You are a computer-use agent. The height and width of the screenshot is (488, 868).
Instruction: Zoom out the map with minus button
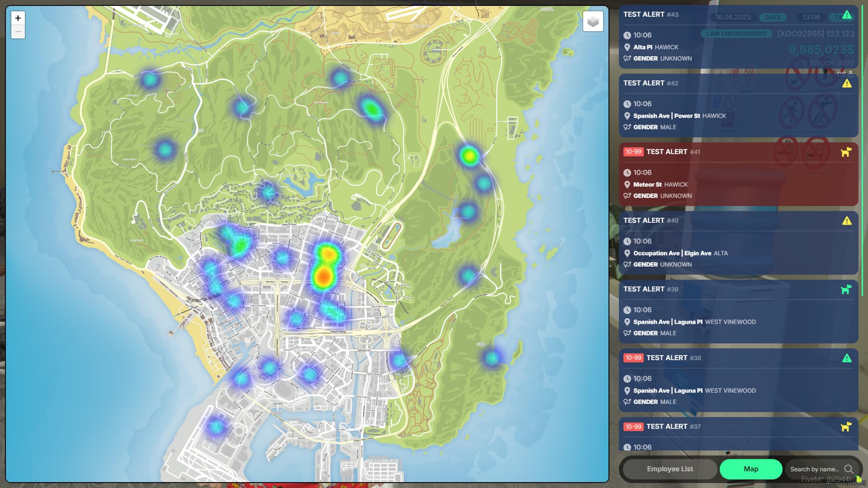18,32
